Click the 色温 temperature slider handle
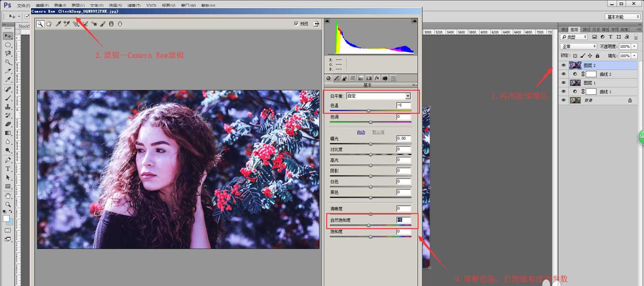The image size is (644, 286). (x=368, y=111)
